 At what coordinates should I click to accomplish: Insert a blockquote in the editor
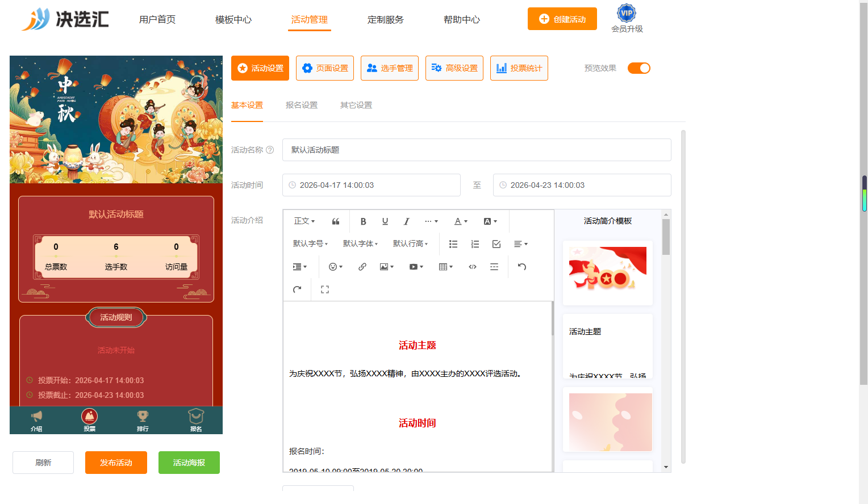[336, 221]
